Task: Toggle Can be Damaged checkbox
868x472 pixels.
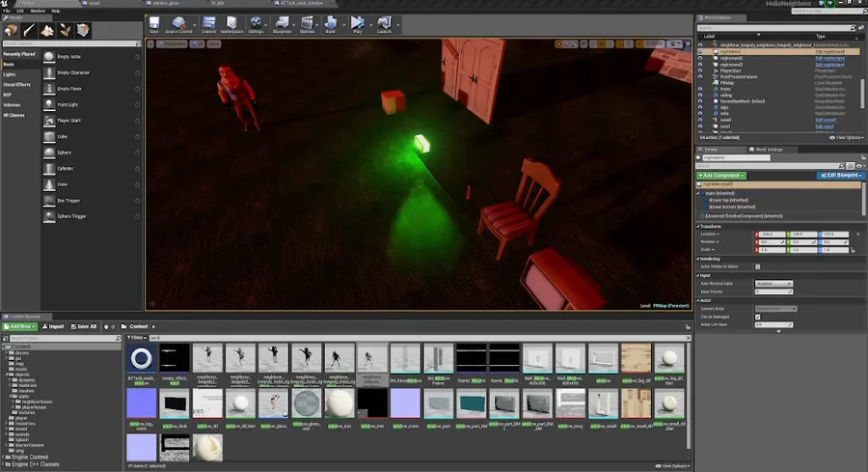Action: [758, 317]
